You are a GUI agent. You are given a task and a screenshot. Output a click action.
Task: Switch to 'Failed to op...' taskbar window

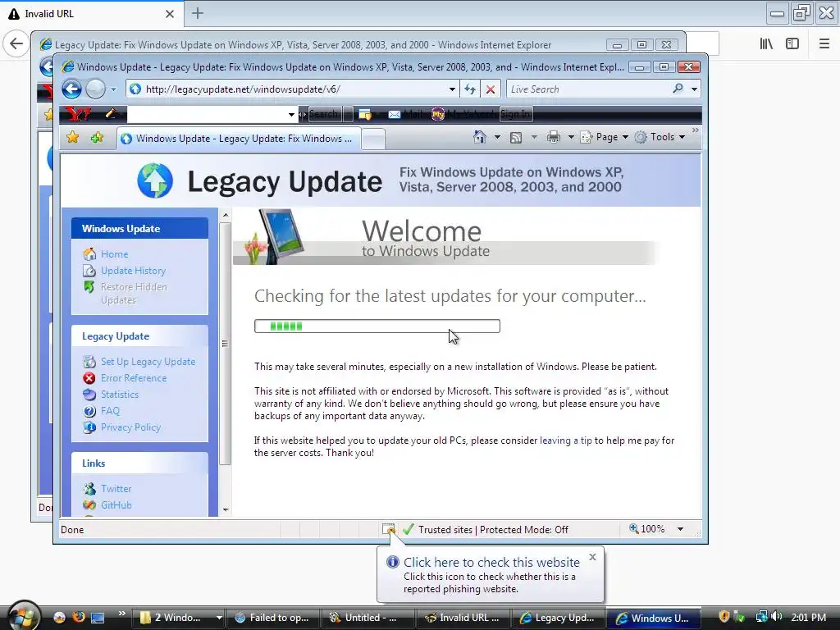[x=273, y=618]
